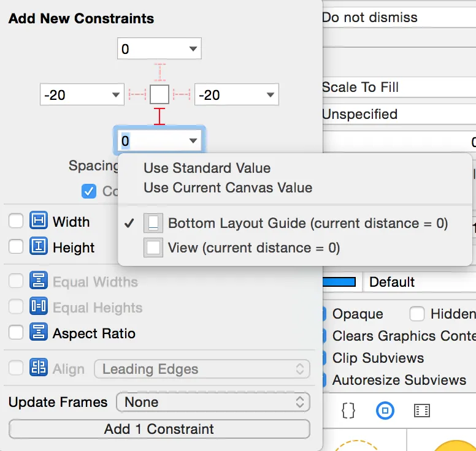Image resolution: width=476 pixels, height=451 pixels.
Task: Open the top spacing value dropdown
Action: click(193, 48)
